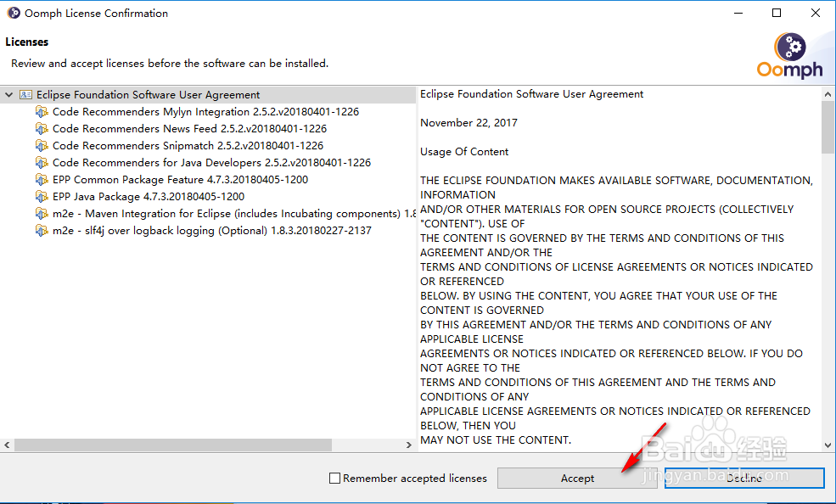Select the agreement icon beside Eclipse Foundation Software User Agreement
836x504 pixels.
point(25,95)
